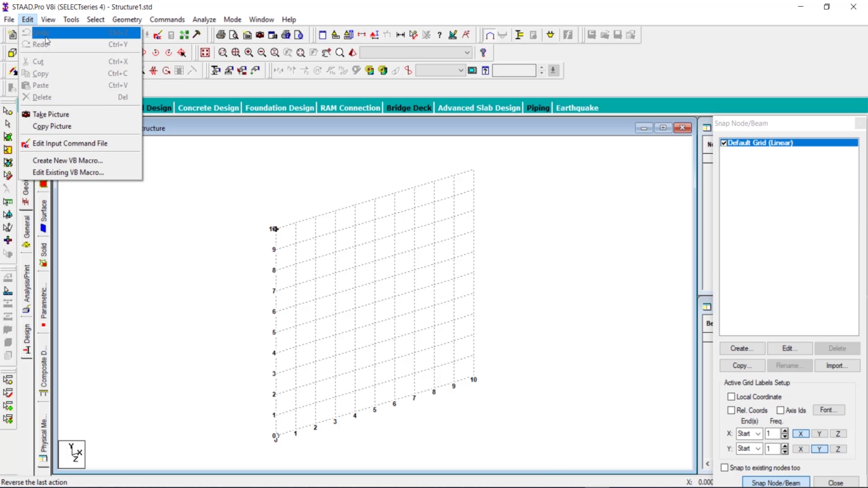This screenshot has height=488, width=868.
Task: Click the Zoom In magnifier icon
Action: pyautogui.click(x=249, y=52)
